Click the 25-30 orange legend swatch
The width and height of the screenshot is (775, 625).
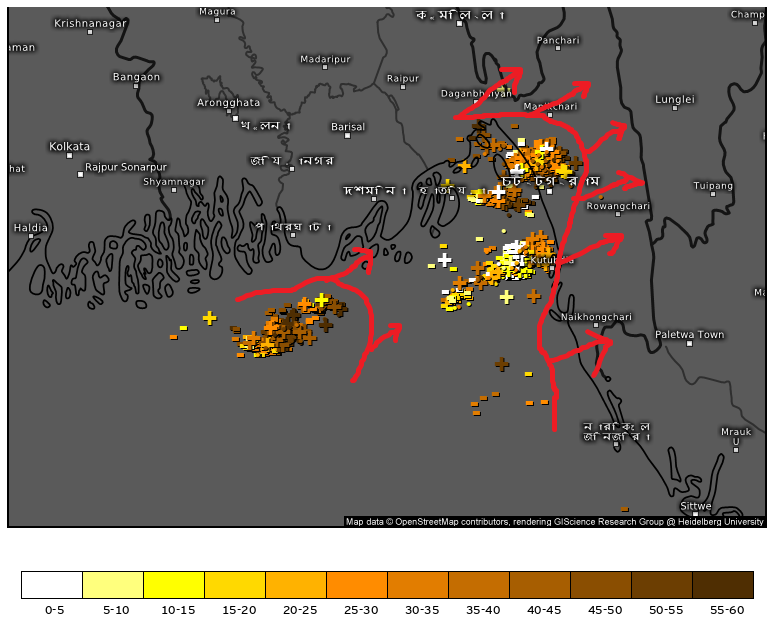tap(357, 585)
